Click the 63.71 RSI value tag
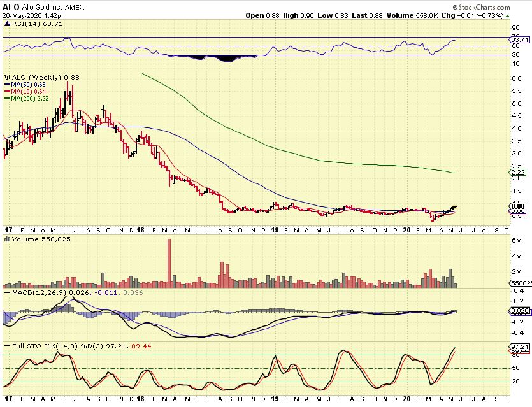 point(519,39)
